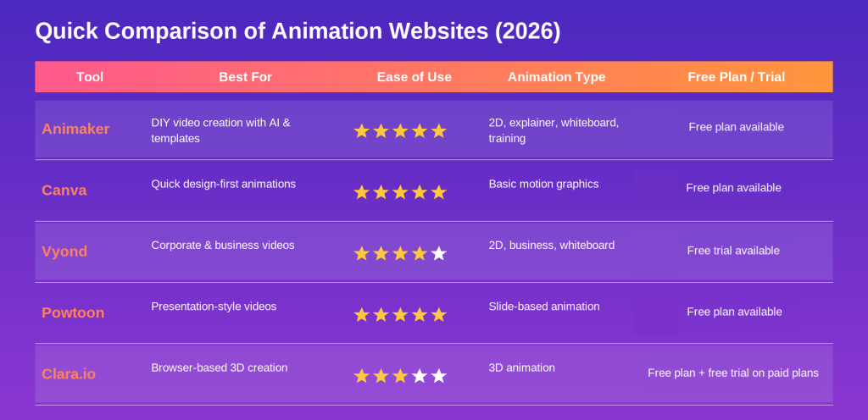This screenshot has width=868, height=420.
Task: Select the Clara.io tool name
Action: click(69, 374)
